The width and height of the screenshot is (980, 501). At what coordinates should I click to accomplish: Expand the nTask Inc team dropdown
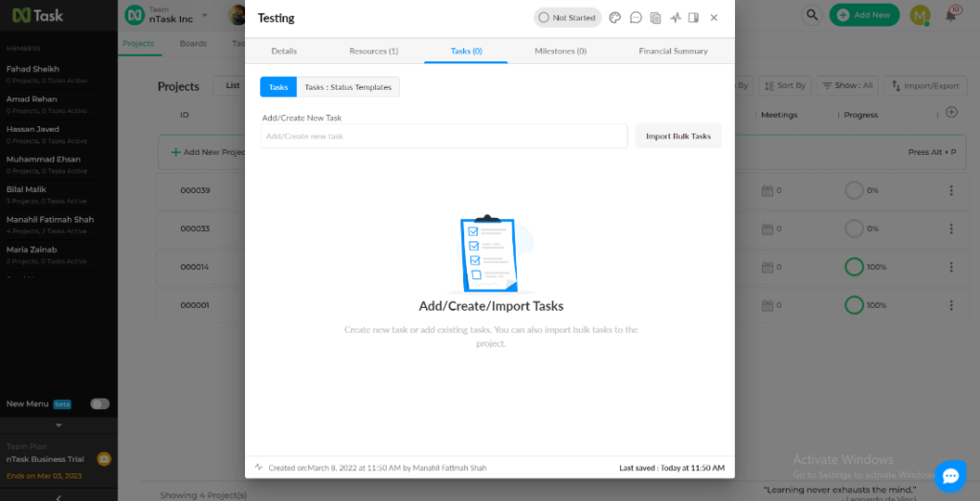coord(204,14)
